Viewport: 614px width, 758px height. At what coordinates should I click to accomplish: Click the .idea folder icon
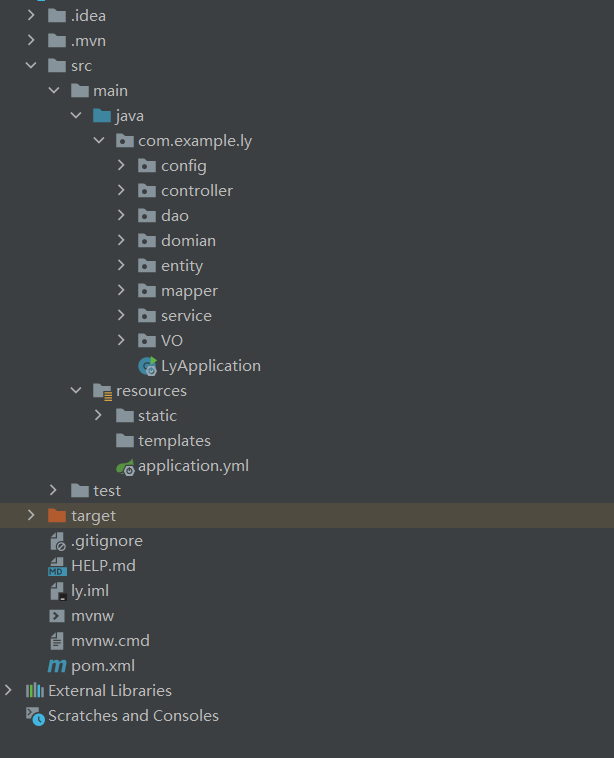pyautogui.click(x=57, y=16)
